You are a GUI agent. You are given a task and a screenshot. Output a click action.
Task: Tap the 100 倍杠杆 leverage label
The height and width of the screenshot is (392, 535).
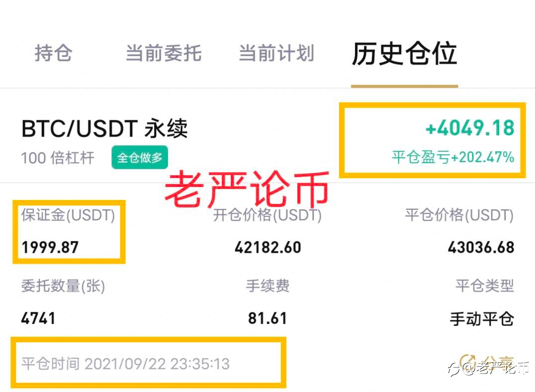pyautogui.click(x=57, y=158)
